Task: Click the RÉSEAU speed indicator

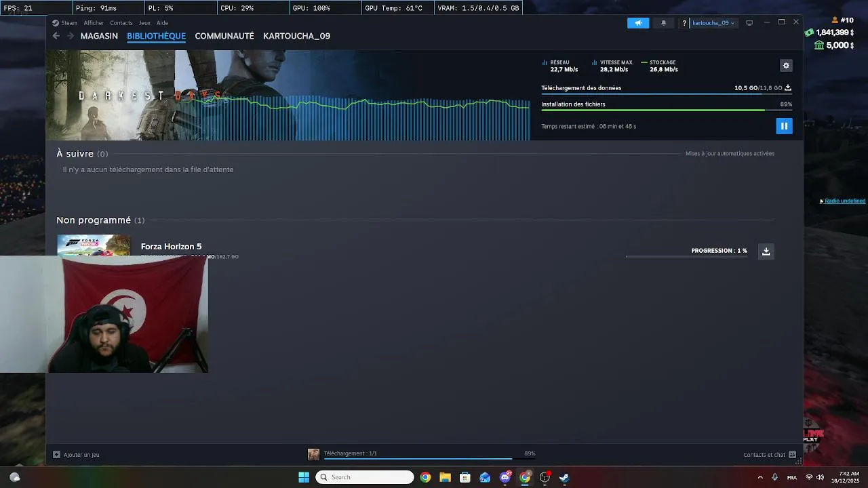Action: (x=560, y=66)
